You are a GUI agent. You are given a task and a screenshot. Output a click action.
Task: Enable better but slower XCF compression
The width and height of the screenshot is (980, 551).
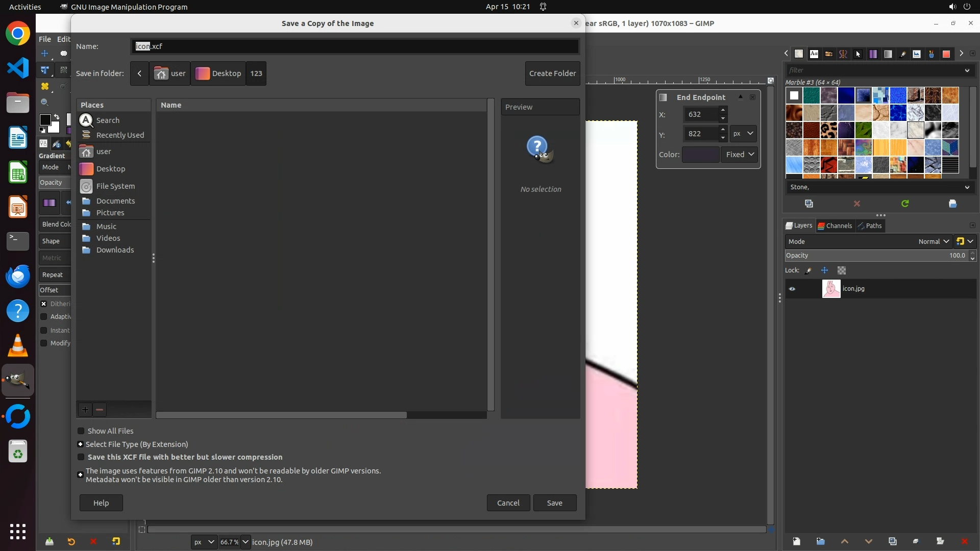click(81, 457)
